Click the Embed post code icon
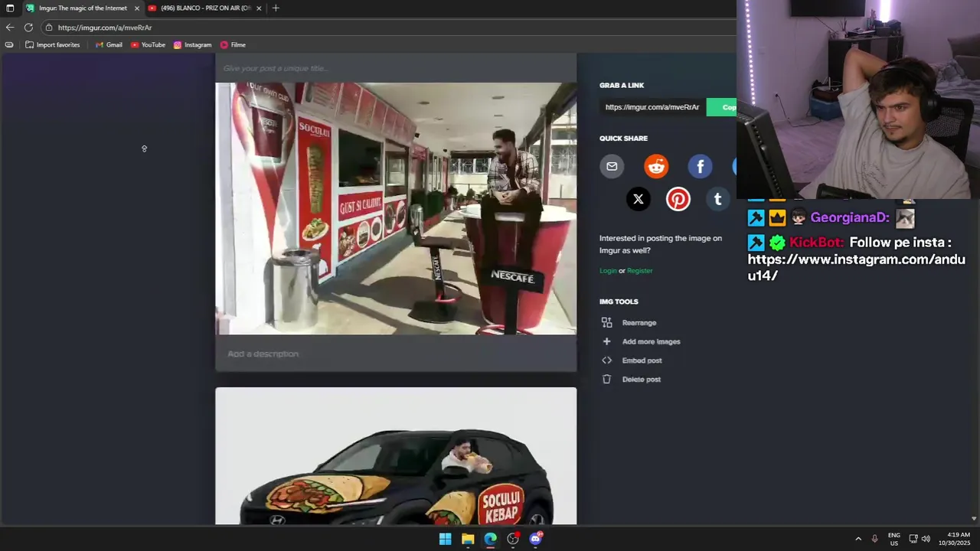This screenshot has width=980, height=551. tap(606, 360)
